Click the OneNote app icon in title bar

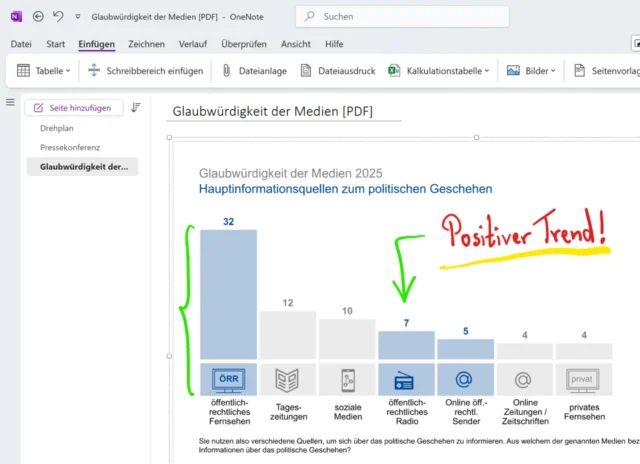point(16,17)
